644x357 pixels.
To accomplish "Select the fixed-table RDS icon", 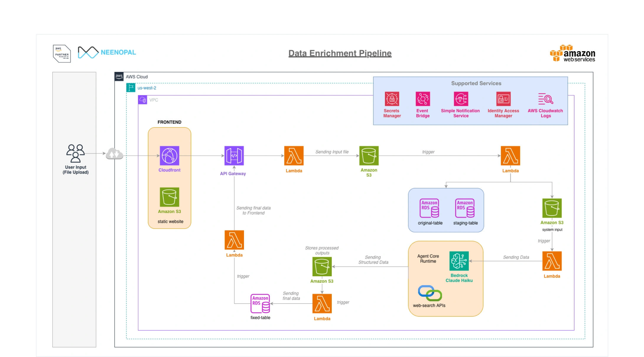I will 260,303.
